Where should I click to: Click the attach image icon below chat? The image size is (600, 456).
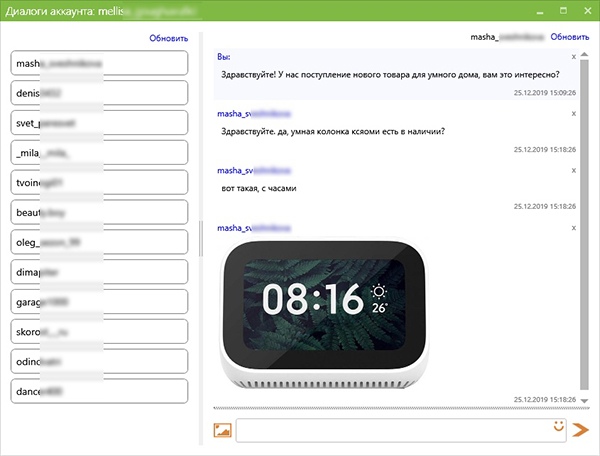click(222, 430)
